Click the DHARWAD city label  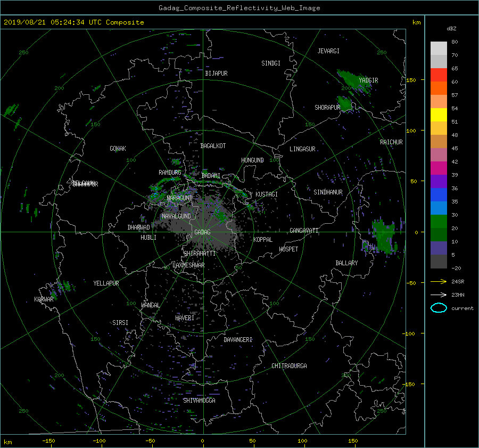pyautogui.click(x=139, y=227)
